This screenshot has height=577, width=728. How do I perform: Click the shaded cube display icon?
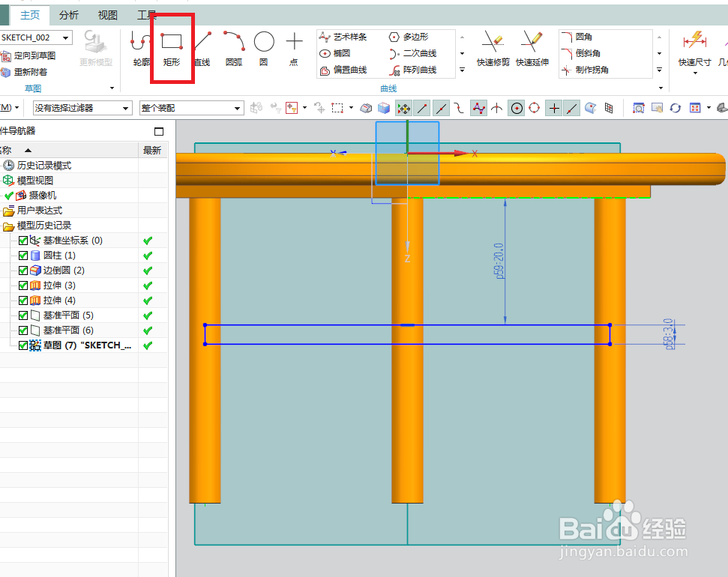click(384, 108)
